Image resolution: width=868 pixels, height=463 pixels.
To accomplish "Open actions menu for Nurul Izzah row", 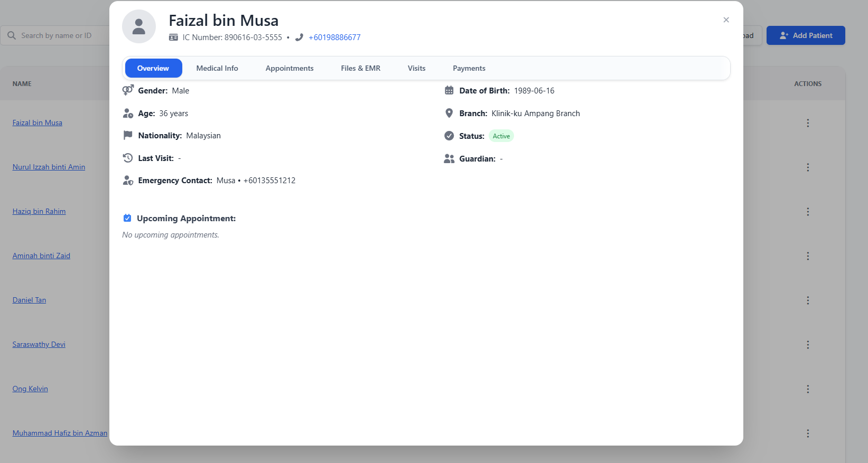I will tap(807, 167).
